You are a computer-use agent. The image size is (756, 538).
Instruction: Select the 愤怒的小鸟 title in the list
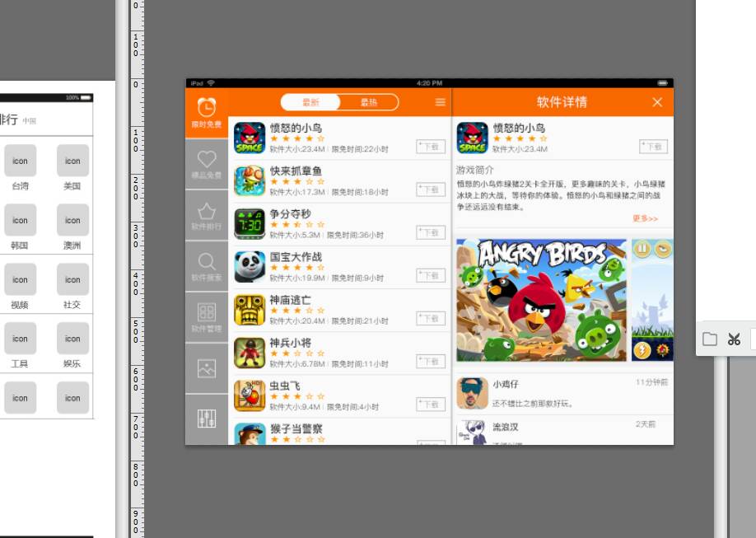pos(296,128)
